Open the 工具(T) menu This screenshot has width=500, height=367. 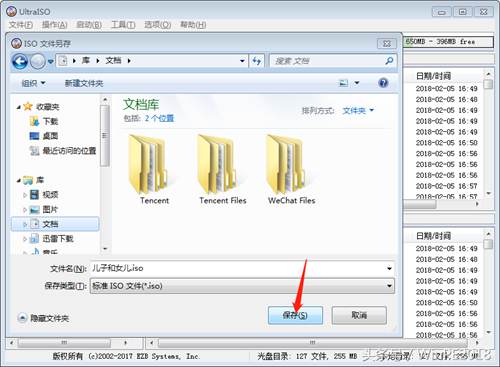(x=123, y=25)
